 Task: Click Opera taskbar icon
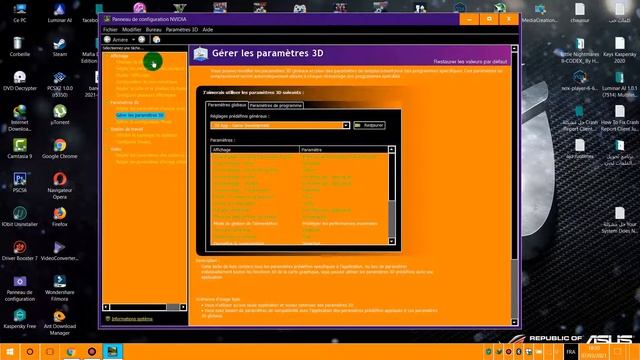(92, 352)
